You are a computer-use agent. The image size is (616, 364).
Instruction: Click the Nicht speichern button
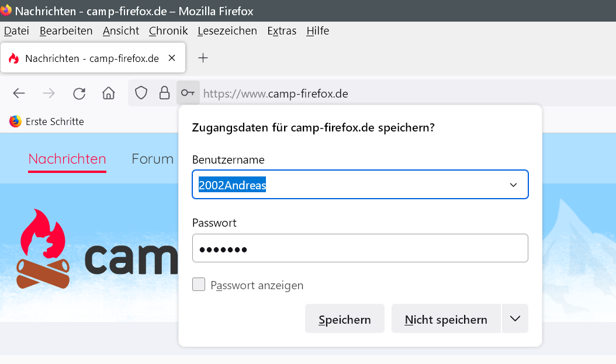(446, 319)
